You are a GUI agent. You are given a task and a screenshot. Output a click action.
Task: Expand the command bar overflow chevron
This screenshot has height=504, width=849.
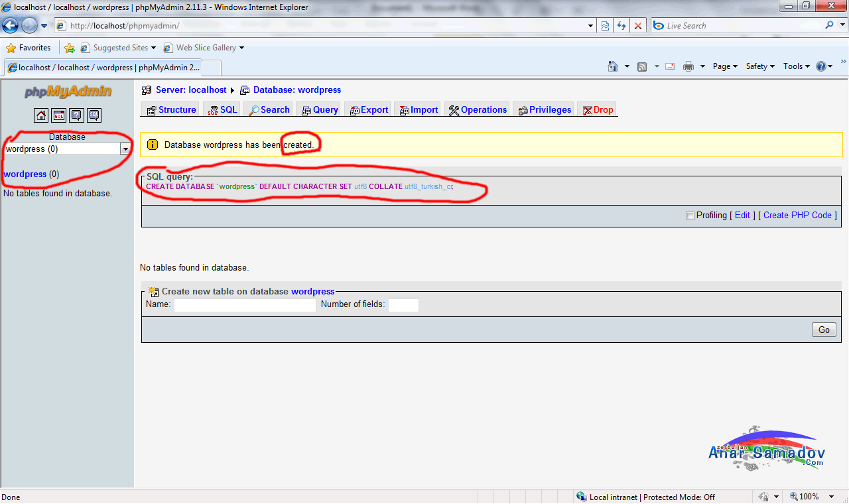coord(843,61)
